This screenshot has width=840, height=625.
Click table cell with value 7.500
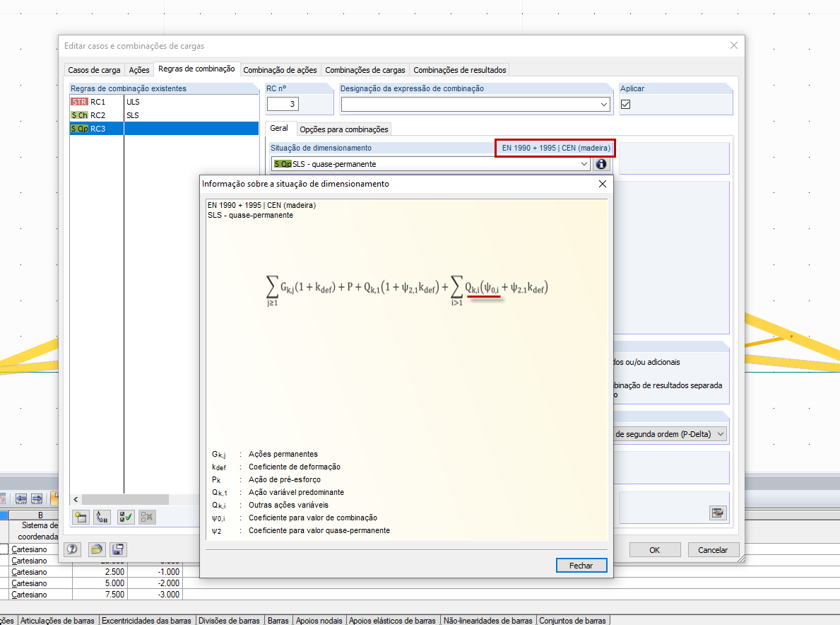pos(100,595)
